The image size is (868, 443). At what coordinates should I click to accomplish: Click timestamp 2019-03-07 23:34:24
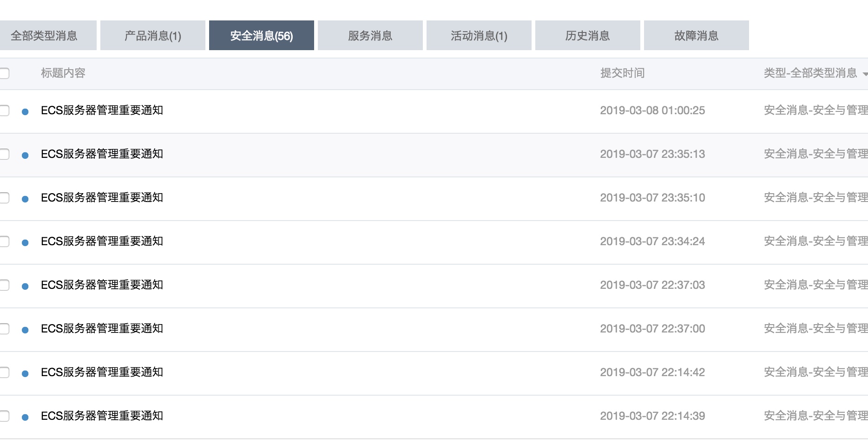point(652,241)
